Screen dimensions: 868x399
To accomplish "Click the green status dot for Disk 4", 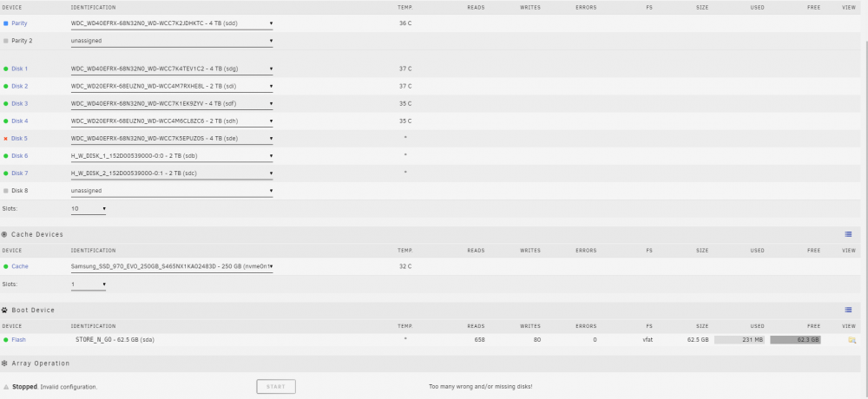I will pos(5,121).
